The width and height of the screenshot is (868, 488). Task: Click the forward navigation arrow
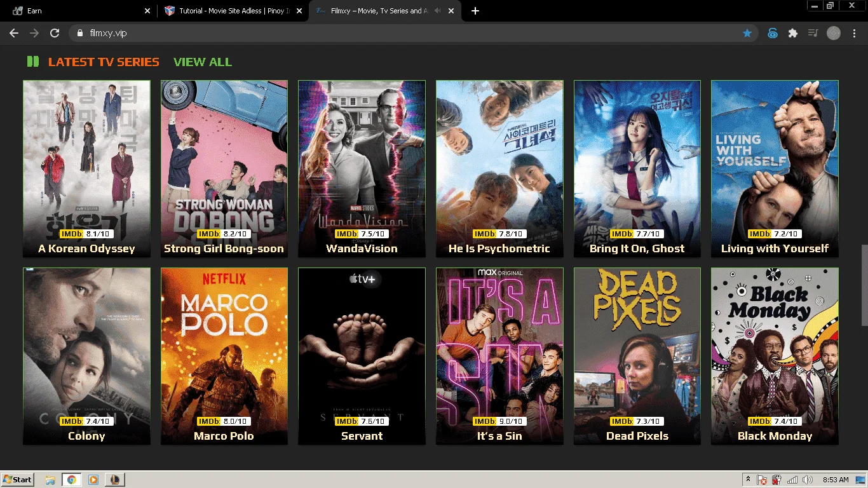[34, 33]
